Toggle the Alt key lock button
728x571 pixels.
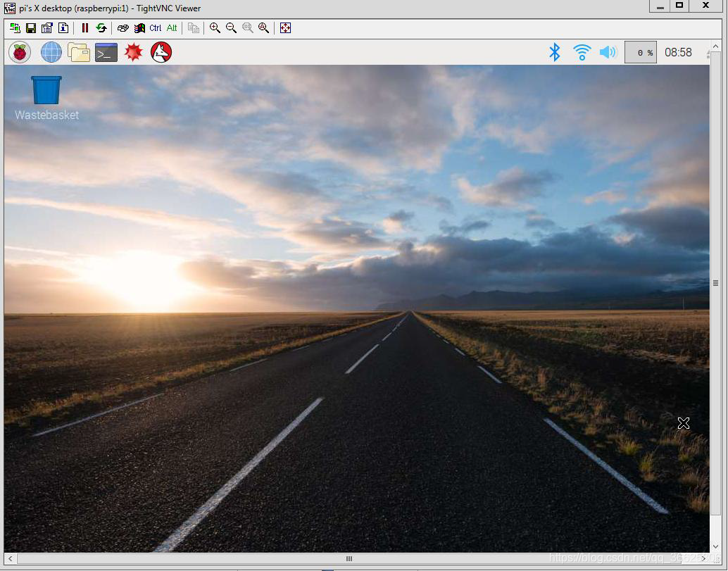pos(172,28)
